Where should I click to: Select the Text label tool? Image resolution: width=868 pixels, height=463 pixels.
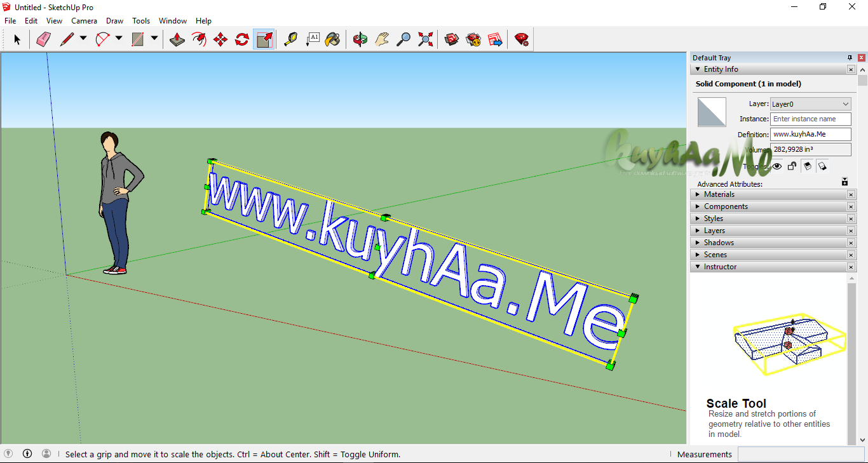312,39
